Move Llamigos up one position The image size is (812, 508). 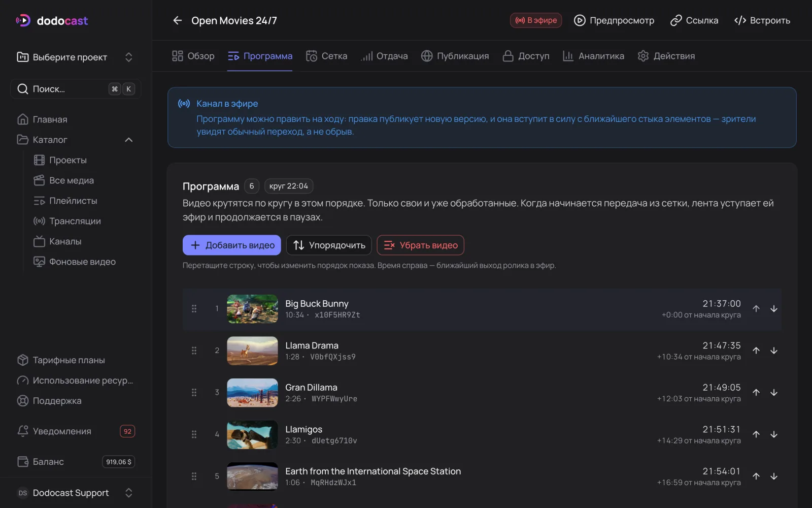[756, 434]
